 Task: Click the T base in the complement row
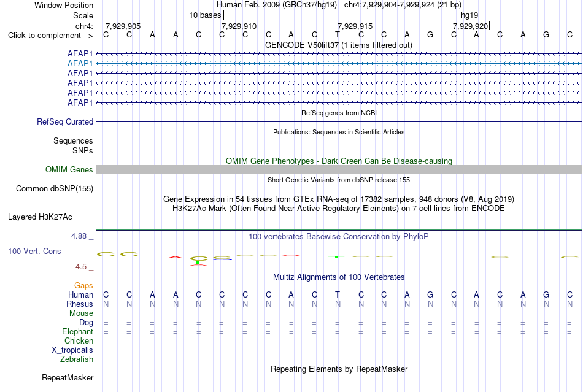[338, 34]
